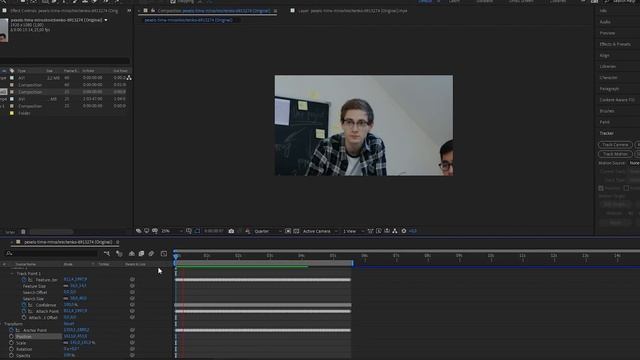Click the timeline current time indicator playhead
Screen dimensions: 640x360
pyautogui.click(x=176, y=256)
